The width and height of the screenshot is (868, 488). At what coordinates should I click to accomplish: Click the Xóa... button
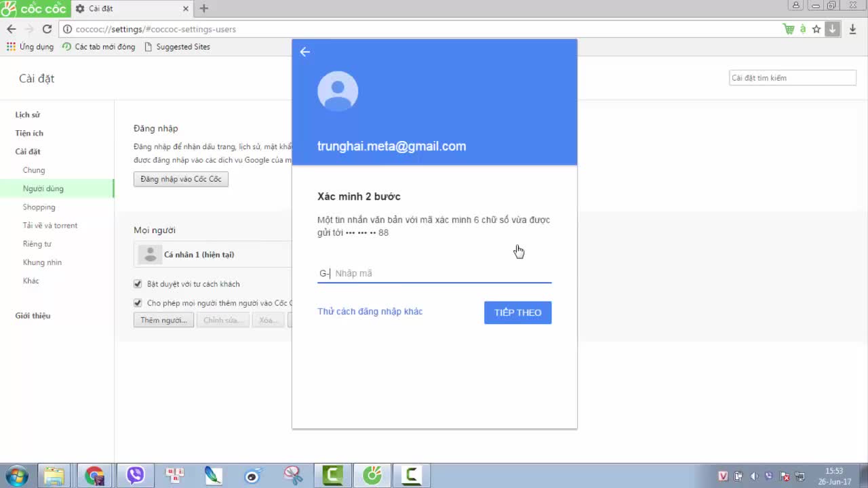pyautogui.click(x=269, y=320)
